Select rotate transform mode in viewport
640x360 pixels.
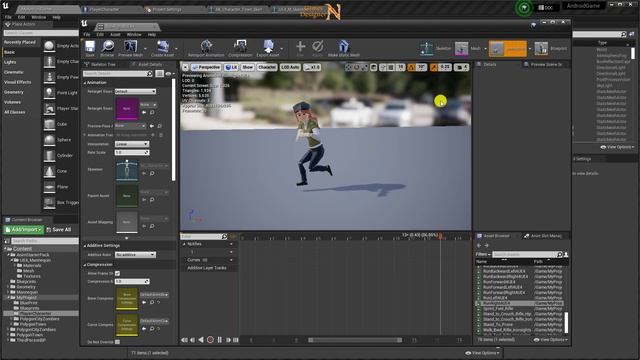[356, 67]
